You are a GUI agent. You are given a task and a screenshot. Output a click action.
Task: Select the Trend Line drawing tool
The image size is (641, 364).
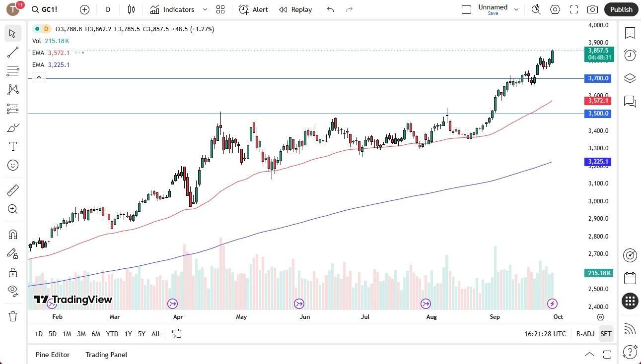pyautogui.click(x=12, y=52)
